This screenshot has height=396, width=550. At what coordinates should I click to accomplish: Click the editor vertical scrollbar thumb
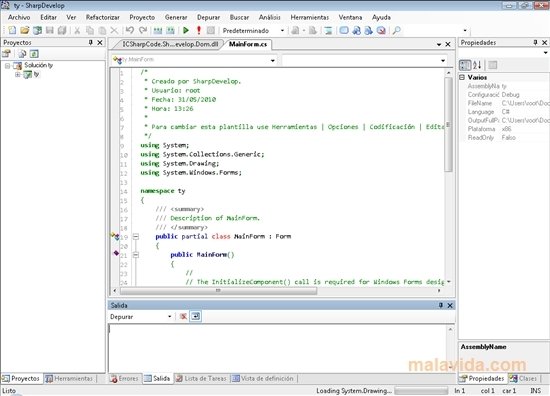[x=448, y=124]
